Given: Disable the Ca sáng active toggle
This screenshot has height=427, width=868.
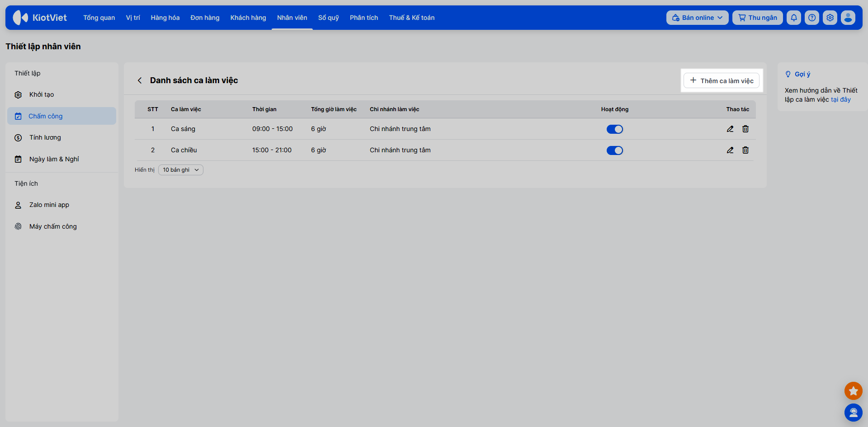Looking at the screenshot, I should (615, 129).
